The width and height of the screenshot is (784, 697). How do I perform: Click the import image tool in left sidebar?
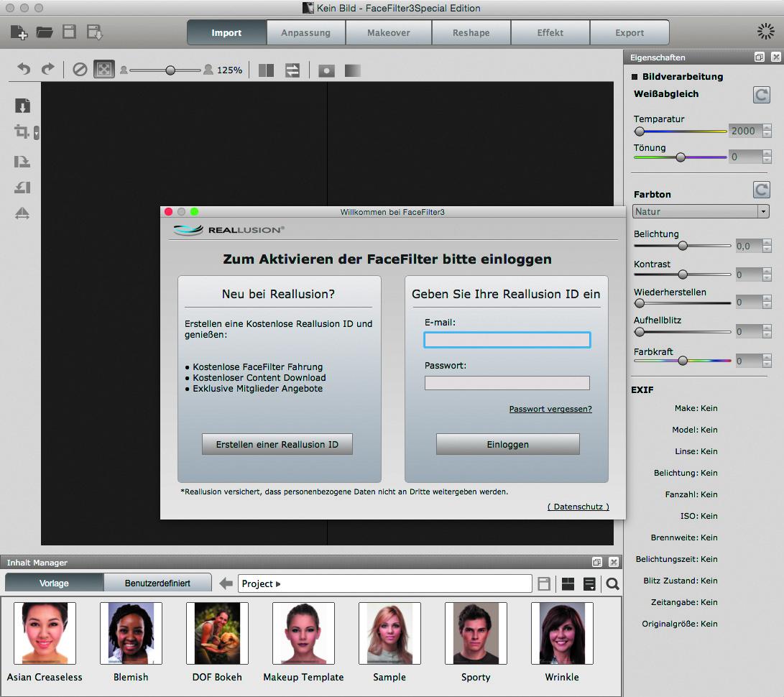point(22,106)
